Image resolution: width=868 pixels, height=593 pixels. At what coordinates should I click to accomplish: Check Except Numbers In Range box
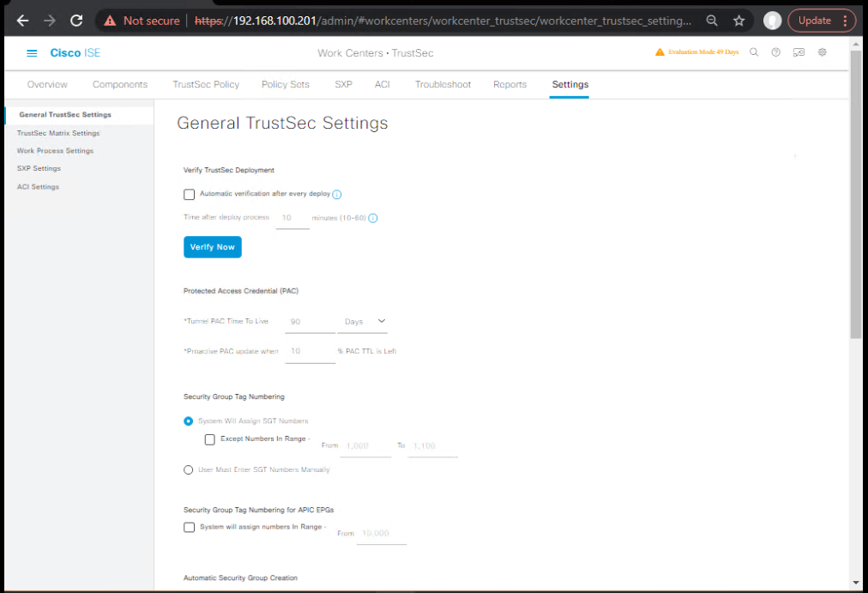210,439
